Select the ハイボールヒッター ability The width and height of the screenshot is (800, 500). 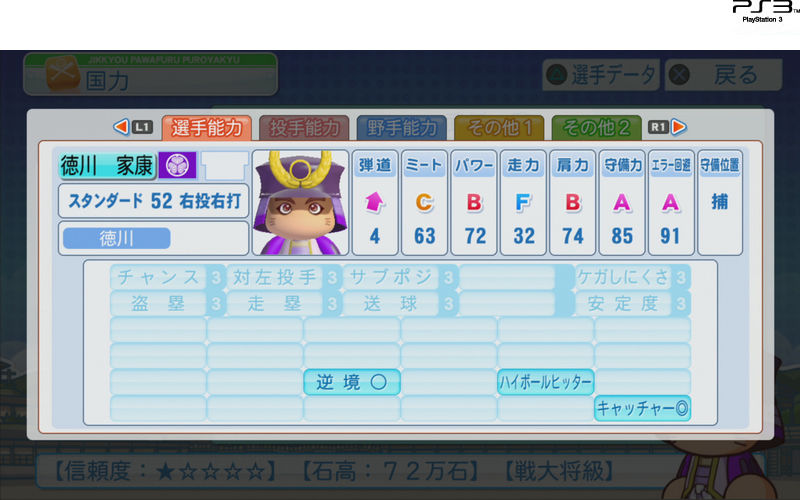pos(545,382)
